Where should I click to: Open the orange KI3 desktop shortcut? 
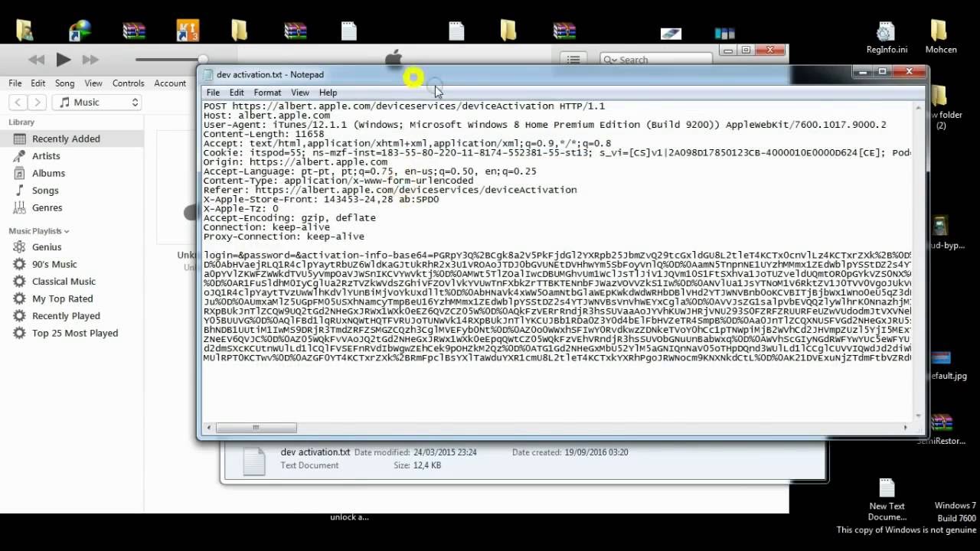pyautogui.click(x=188, y=31)
